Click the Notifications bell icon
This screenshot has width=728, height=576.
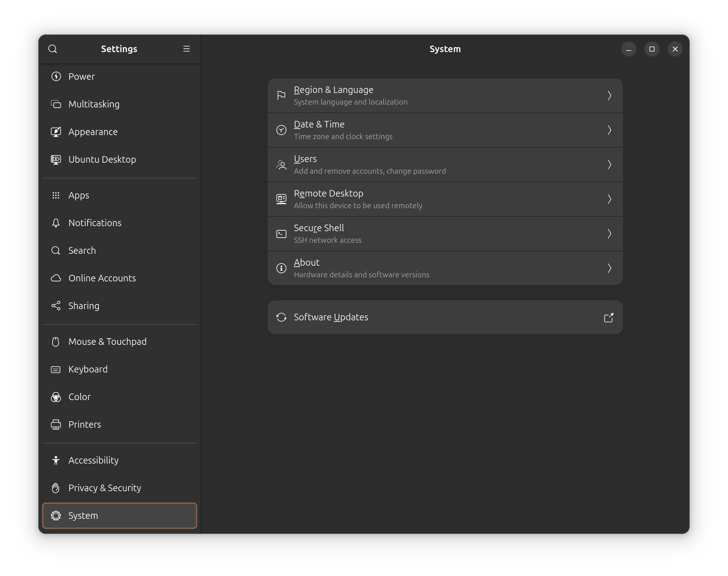pyautogui.click(x=56, y=222)
